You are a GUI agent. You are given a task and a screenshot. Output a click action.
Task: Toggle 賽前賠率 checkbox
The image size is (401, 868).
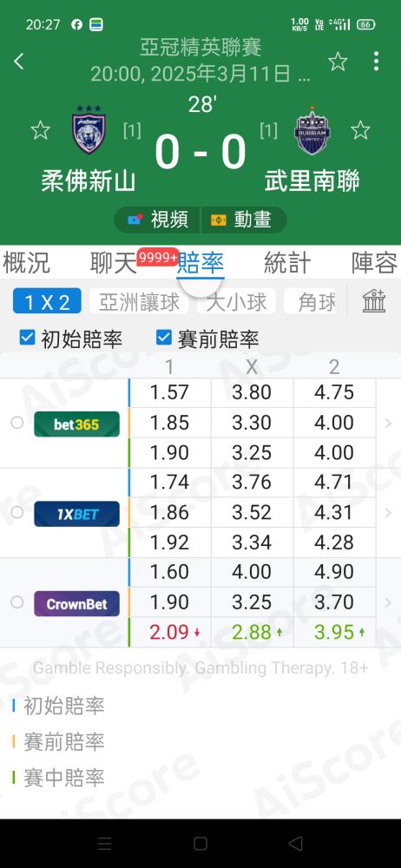163,337
